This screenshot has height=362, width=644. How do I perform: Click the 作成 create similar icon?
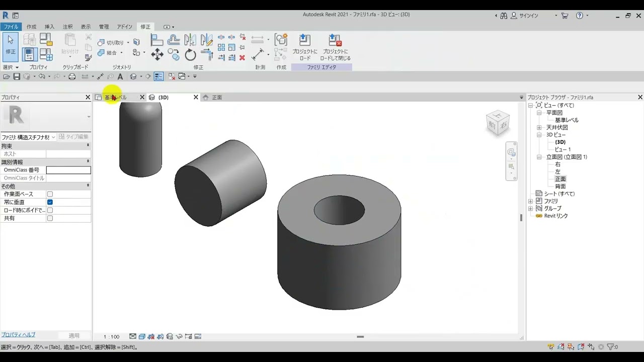tap(281, 40)
